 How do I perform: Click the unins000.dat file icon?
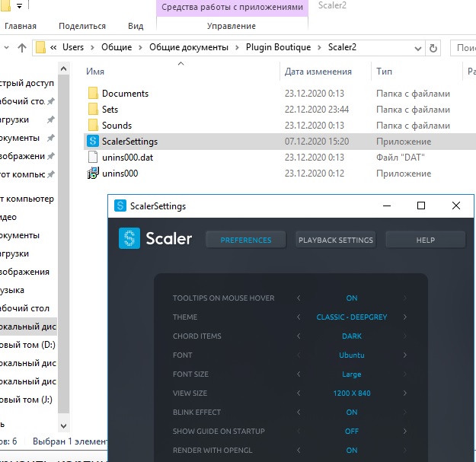click(93, 157)
